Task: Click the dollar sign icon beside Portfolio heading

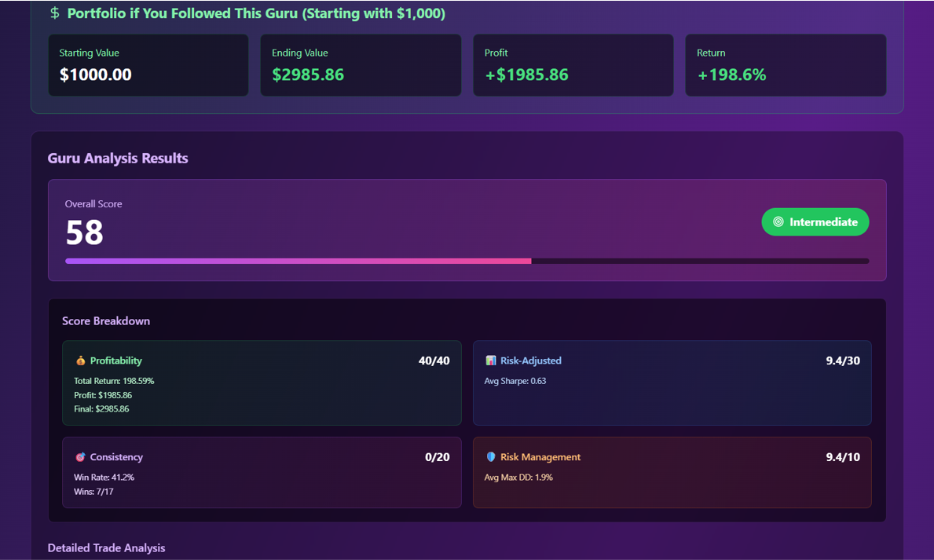Action: click(54, 13)
